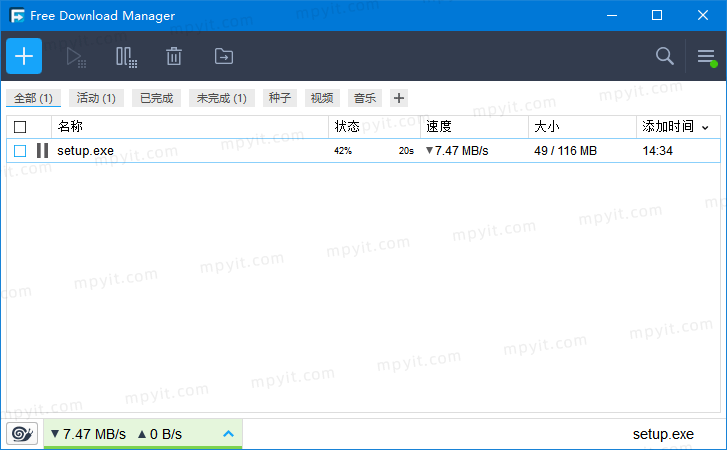
Task: Click setup.exe in the status bar
Action: click(663, 434)
